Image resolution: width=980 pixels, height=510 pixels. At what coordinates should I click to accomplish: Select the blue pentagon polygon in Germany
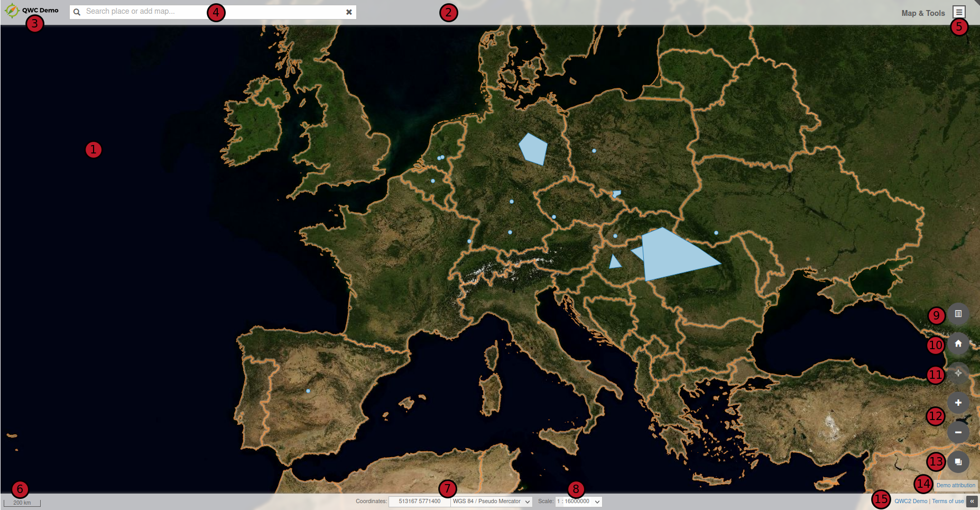(533, 149)
